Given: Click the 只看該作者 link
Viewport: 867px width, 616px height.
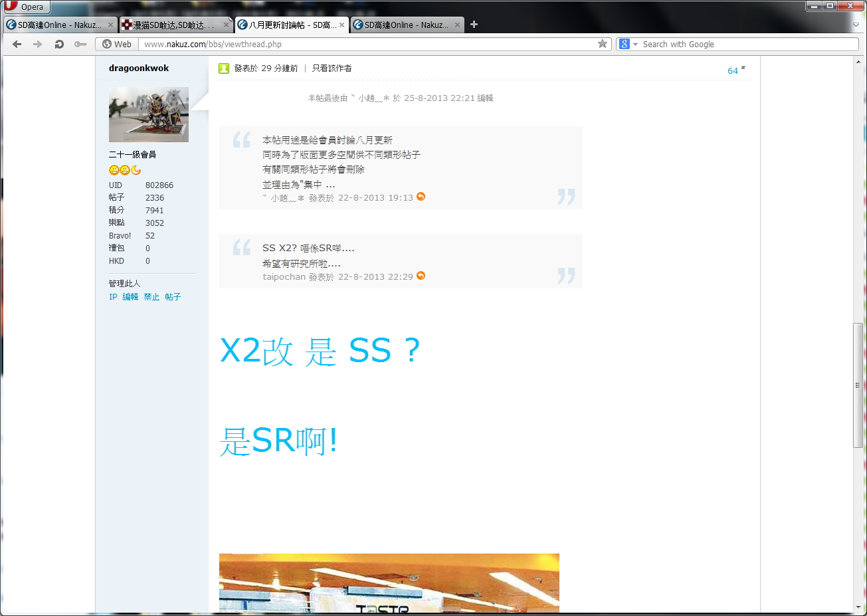Looking at the screenshot, I should 332,68.
